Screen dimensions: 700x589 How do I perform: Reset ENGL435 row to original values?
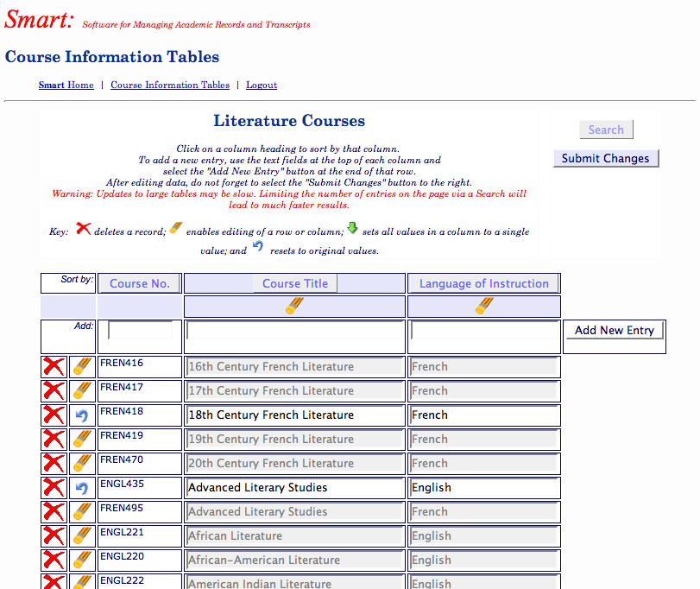82,488
